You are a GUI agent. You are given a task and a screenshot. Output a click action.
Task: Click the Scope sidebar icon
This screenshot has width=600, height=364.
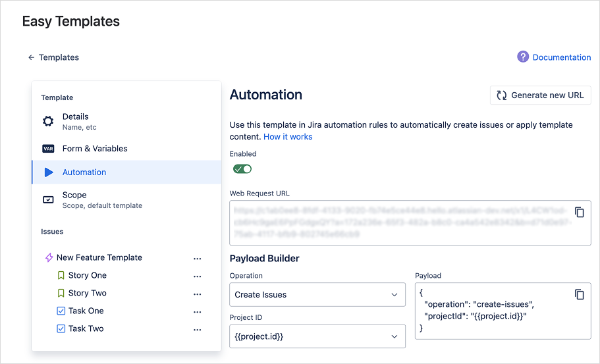pos(48,199)
